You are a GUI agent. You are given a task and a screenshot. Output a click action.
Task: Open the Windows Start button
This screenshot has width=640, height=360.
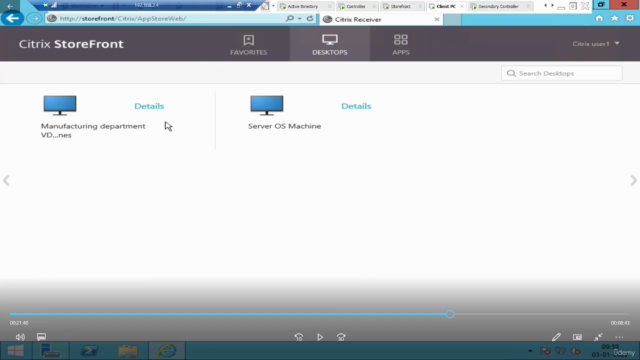16,351
